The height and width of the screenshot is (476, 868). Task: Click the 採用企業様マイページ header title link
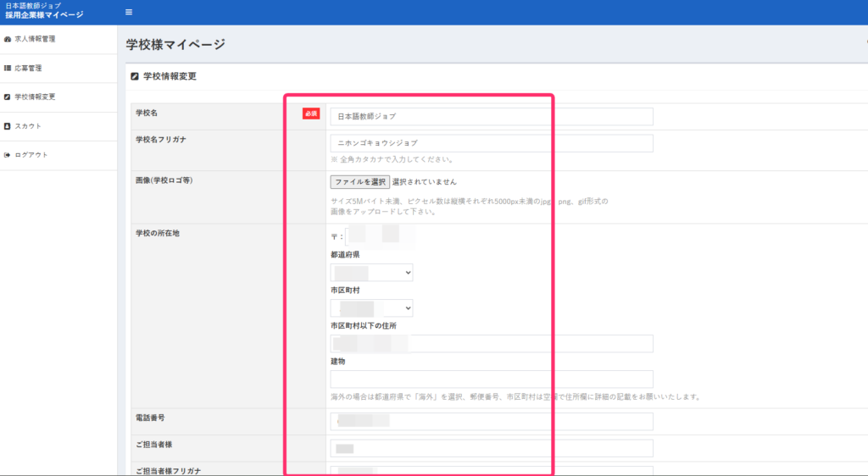pyautogui.click(x=44, y=15)
